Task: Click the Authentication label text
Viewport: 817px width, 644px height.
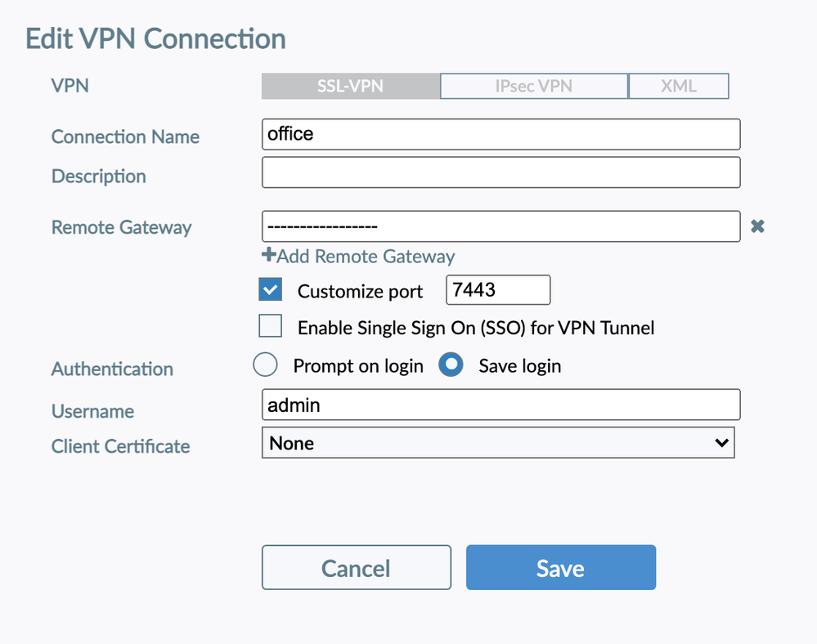Action: click(112, 369)
